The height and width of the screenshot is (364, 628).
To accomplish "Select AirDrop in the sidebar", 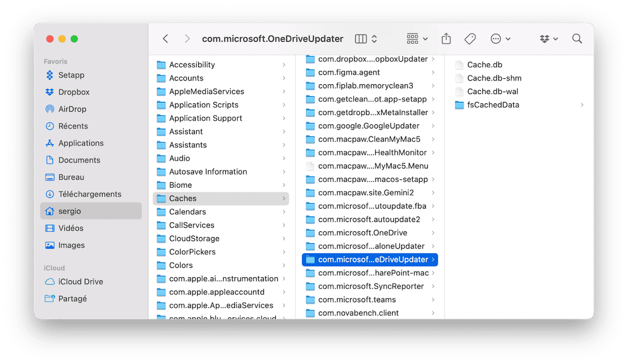I will 72,109.
